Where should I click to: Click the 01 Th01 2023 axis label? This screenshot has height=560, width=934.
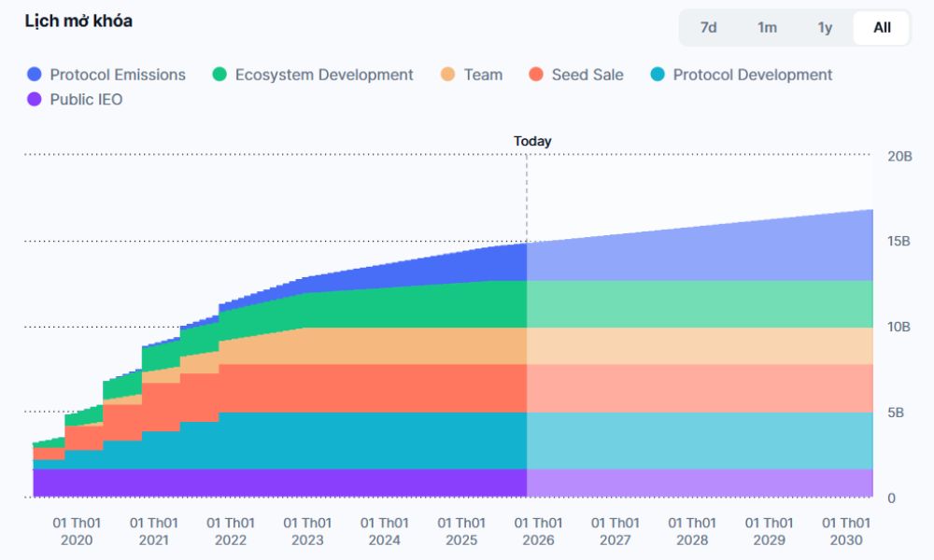307,531
